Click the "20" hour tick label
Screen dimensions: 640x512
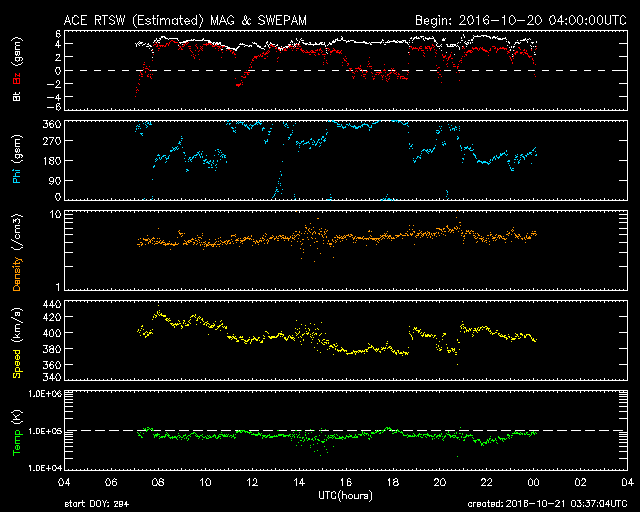tap(440, 483)
